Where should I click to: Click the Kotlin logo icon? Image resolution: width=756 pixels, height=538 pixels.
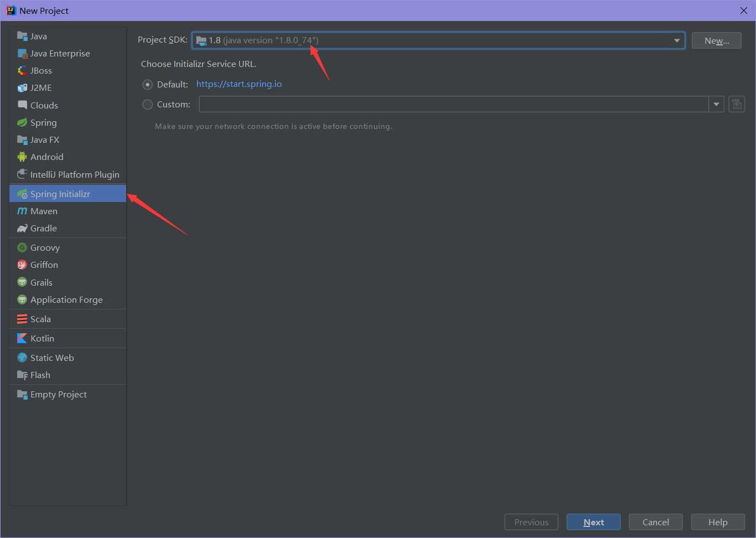(x=22, y=338)
